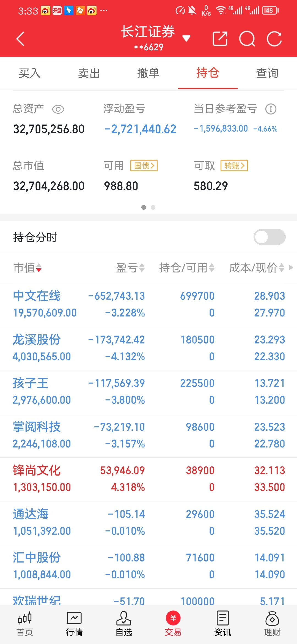This screenshot has height=644, width=297.
Task: Tap the 转账 button next to 可取
Action: 234,166
